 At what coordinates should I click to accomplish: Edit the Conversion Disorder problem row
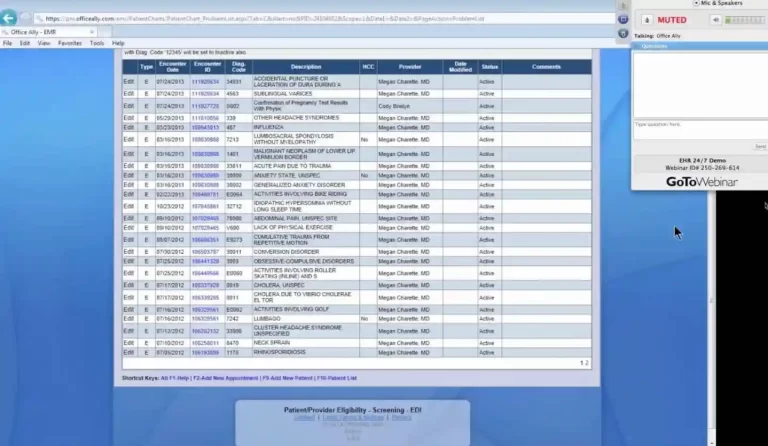coord(128,252)
